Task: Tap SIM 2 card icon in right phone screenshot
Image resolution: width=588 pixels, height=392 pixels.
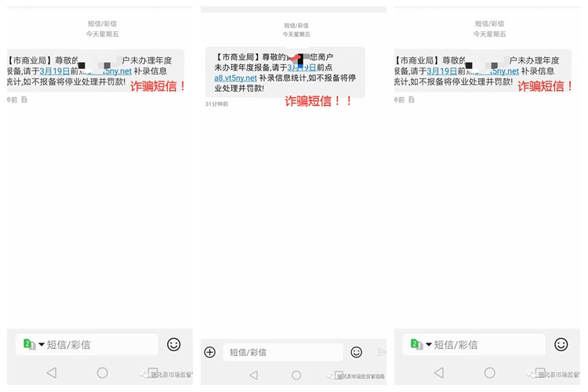Action: point(416,344)
